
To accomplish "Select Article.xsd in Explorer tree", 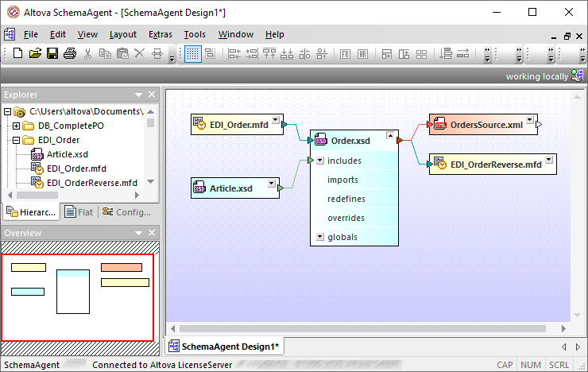I will 67,154.
